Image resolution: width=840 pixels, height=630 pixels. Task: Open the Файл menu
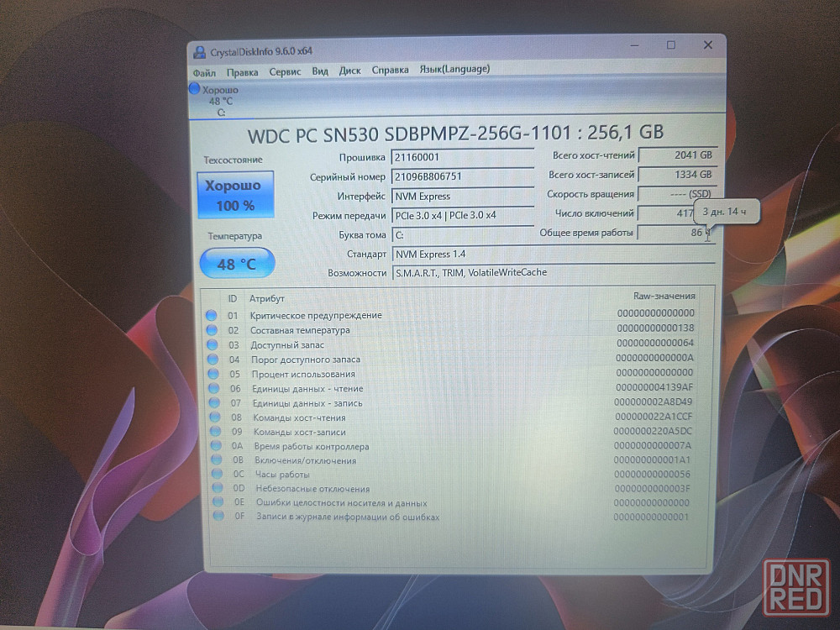tap(204, 73)
